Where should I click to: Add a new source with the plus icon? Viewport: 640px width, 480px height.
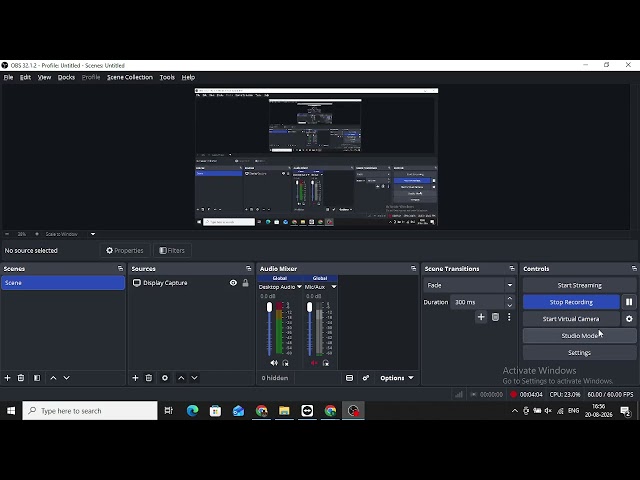(x=136, y=378)
